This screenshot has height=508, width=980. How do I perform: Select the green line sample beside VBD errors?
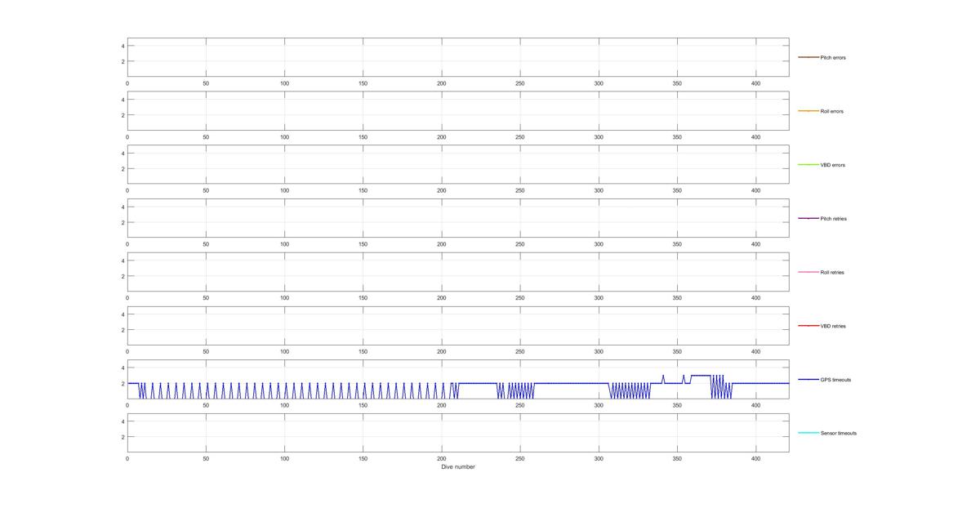(x=808, y=165)
